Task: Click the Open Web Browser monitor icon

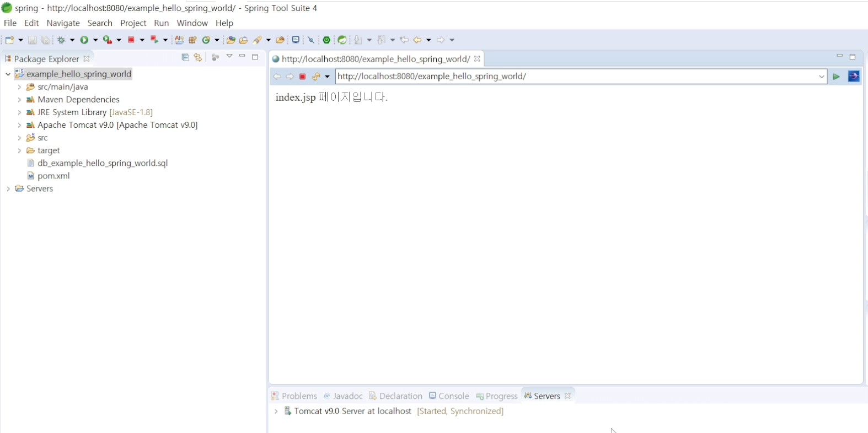Action: pos(296,40)
